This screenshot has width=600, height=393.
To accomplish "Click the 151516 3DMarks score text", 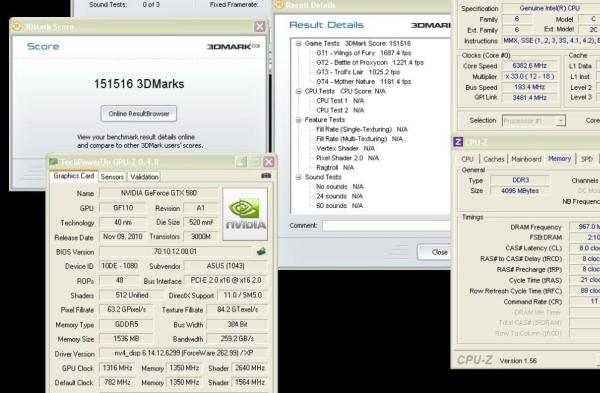I will coord(139,84).
